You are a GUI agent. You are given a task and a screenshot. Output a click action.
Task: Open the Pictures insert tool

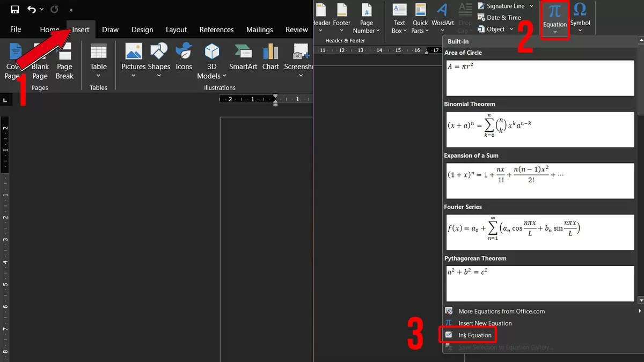pos(133,59)
